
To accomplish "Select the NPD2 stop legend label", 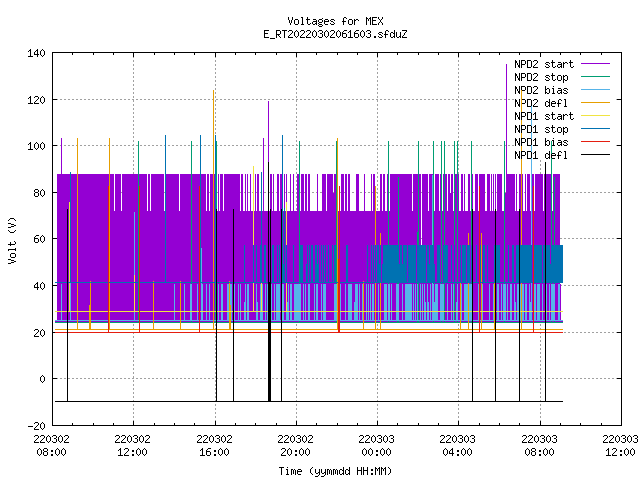I will click(541, 77).
